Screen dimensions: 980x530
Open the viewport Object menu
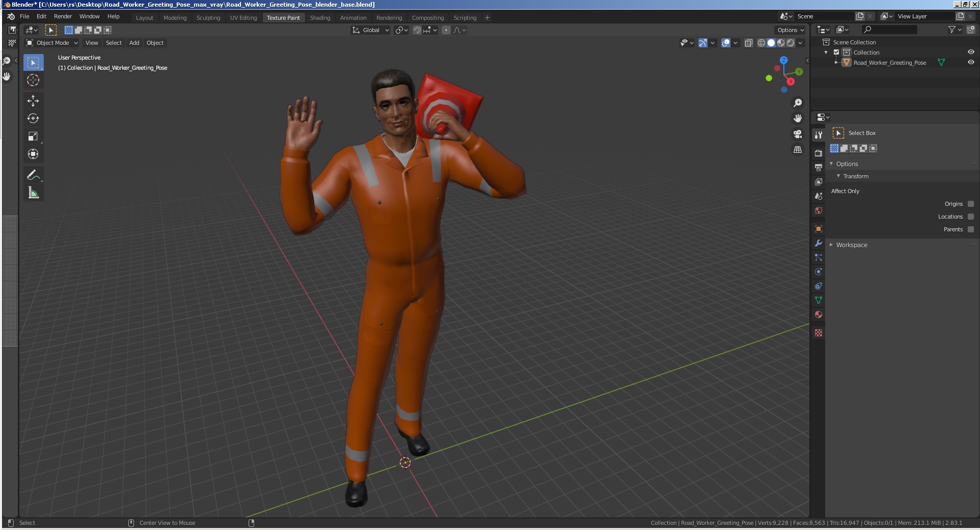(x=155, y=43)
